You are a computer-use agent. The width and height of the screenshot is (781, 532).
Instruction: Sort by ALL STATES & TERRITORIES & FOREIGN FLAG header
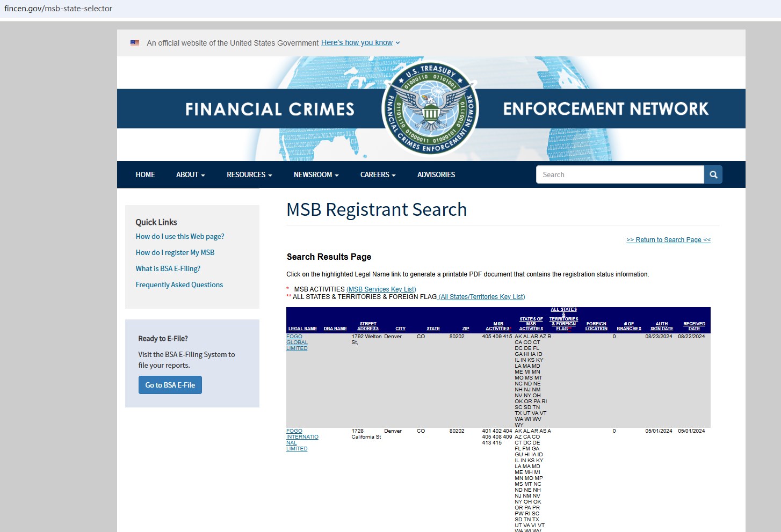pyautogui.click(x=563, y=319)
